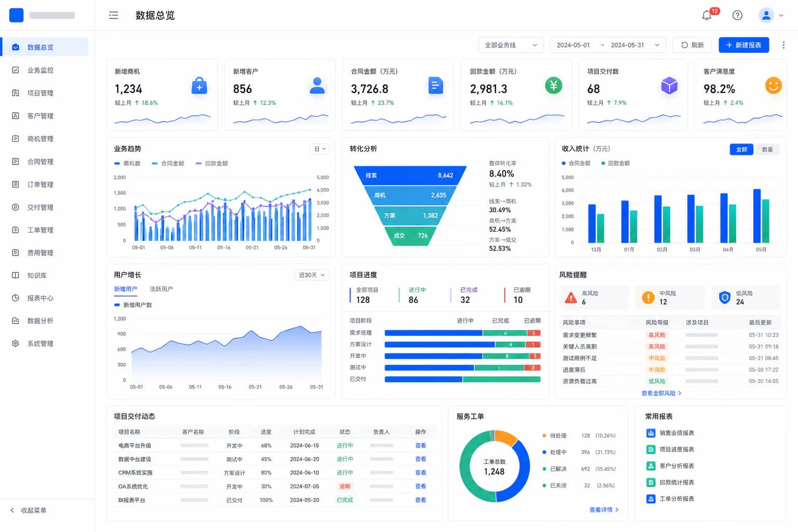Image resolution: width=798 pixels, height=532 pixels.
Task: Click the 新建报表 button
Action: click(x=743, y=45)
